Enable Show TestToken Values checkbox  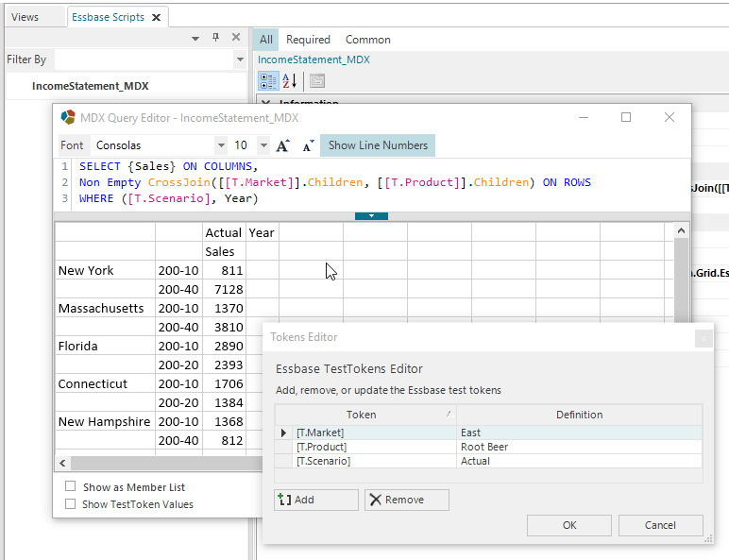70,503
